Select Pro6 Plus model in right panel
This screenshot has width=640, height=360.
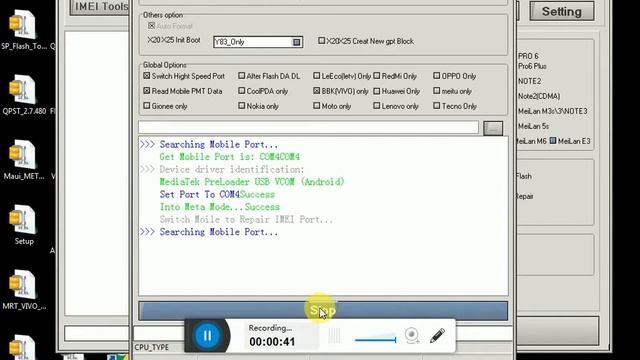click(532, 66)
